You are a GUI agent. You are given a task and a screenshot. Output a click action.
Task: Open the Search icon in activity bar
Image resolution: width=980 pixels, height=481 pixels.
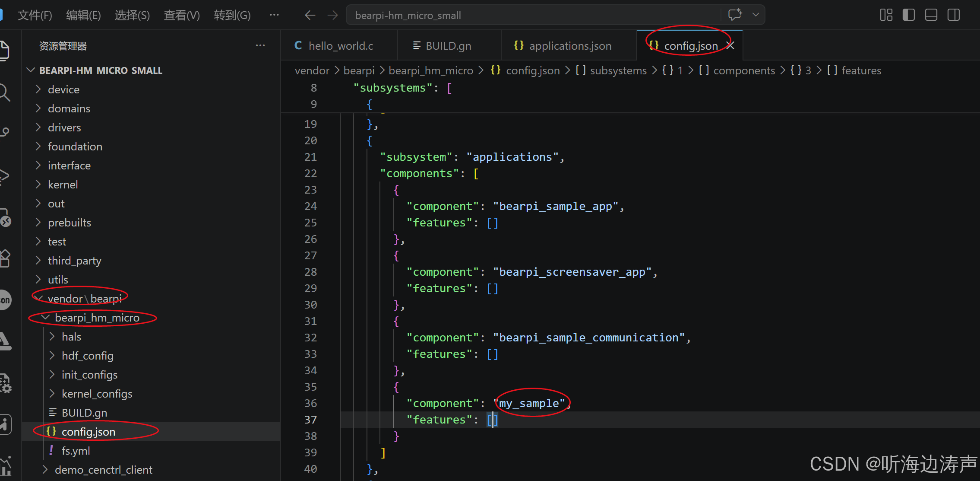tap(4, 92)
